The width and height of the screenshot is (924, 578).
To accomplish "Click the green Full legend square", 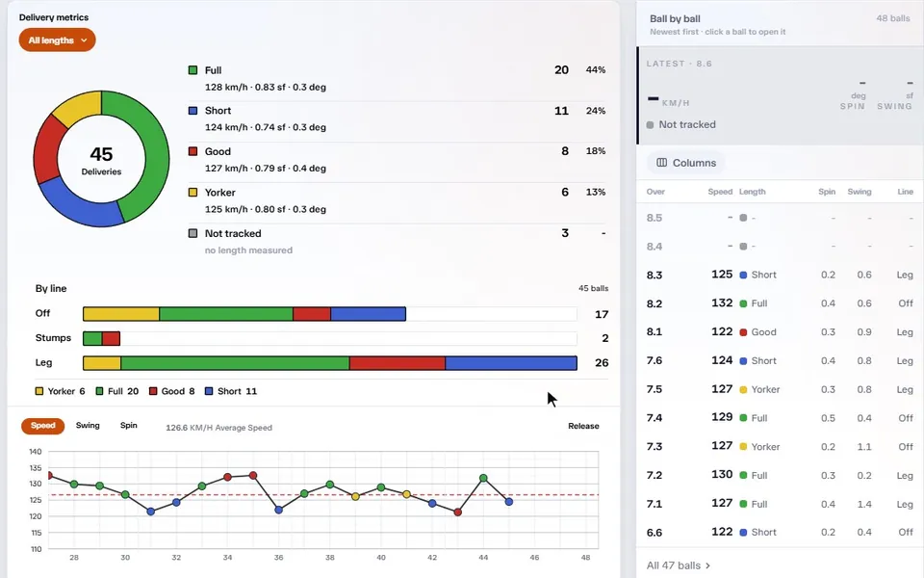I will coord(192,70).
